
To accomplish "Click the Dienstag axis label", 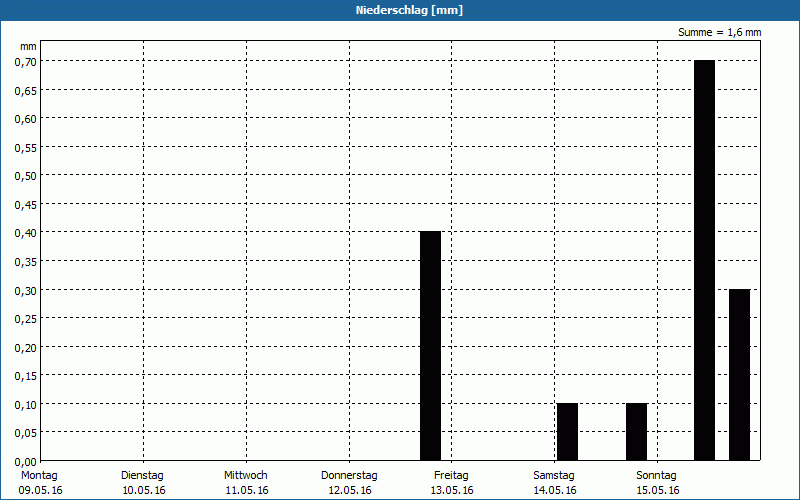I will tap(142, 475).
